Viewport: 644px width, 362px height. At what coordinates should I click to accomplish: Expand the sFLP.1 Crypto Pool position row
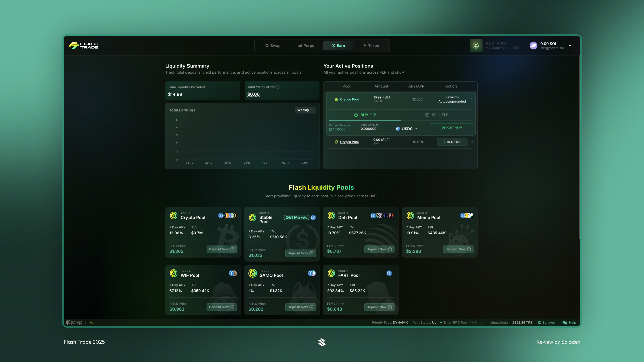click(x=471, y=142)
